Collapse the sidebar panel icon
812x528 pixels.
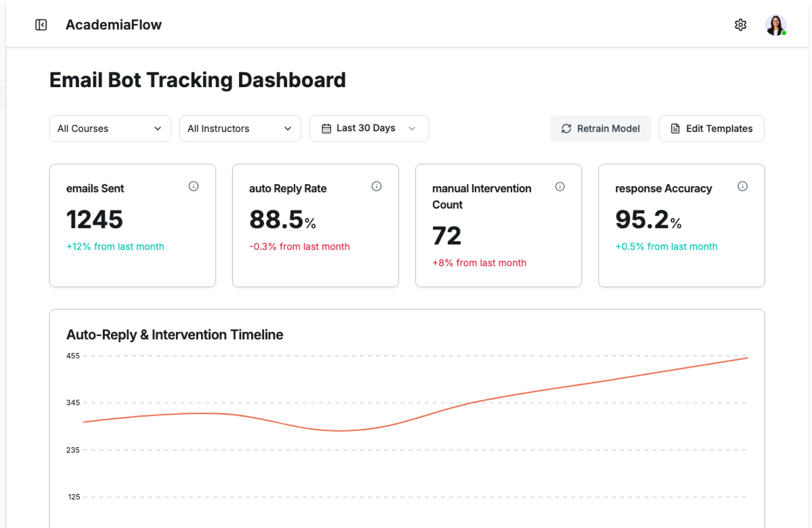pyautogui.click(x=41, y=25)
